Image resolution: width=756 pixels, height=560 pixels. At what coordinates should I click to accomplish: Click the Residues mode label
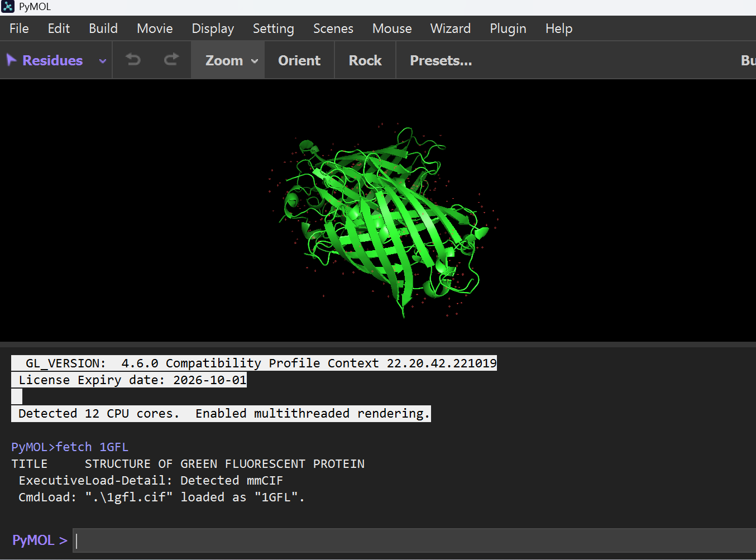[x=52, y=60]
